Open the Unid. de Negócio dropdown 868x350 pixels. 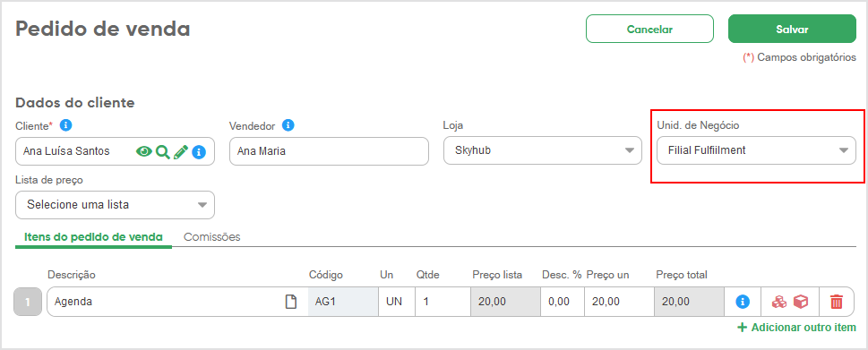point(756,150)
